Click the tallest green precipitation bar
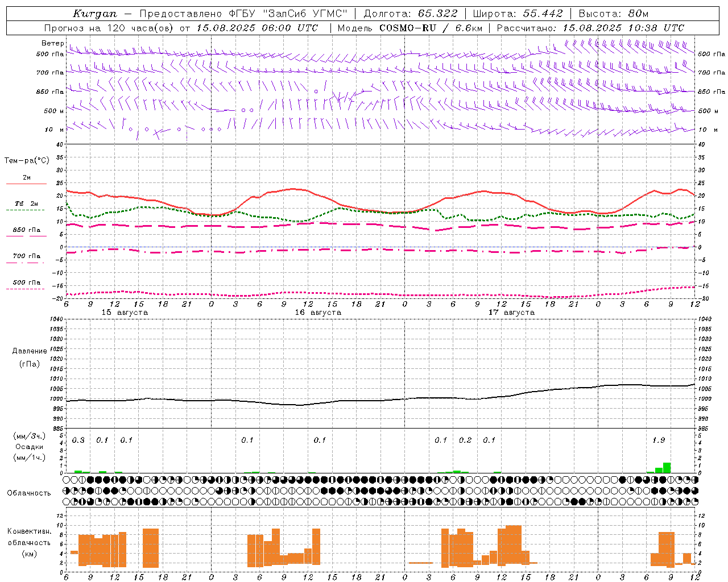This screenshot has height=582, width=728. pyautogui.click(x=667, y=468)
